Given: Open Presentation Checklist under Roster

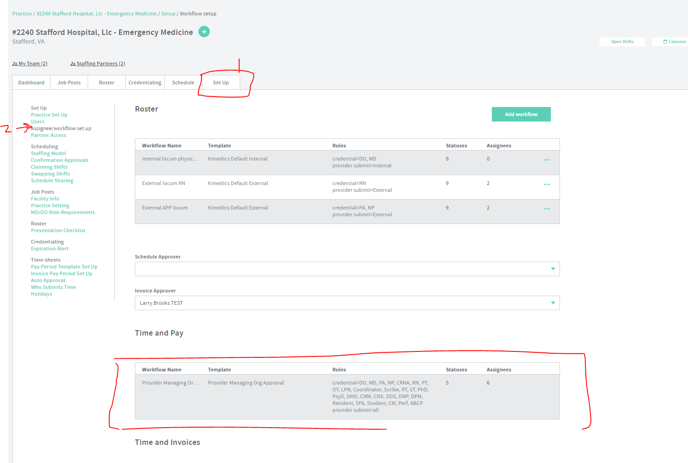Looking at the screenshot, I should coord(58,230).
